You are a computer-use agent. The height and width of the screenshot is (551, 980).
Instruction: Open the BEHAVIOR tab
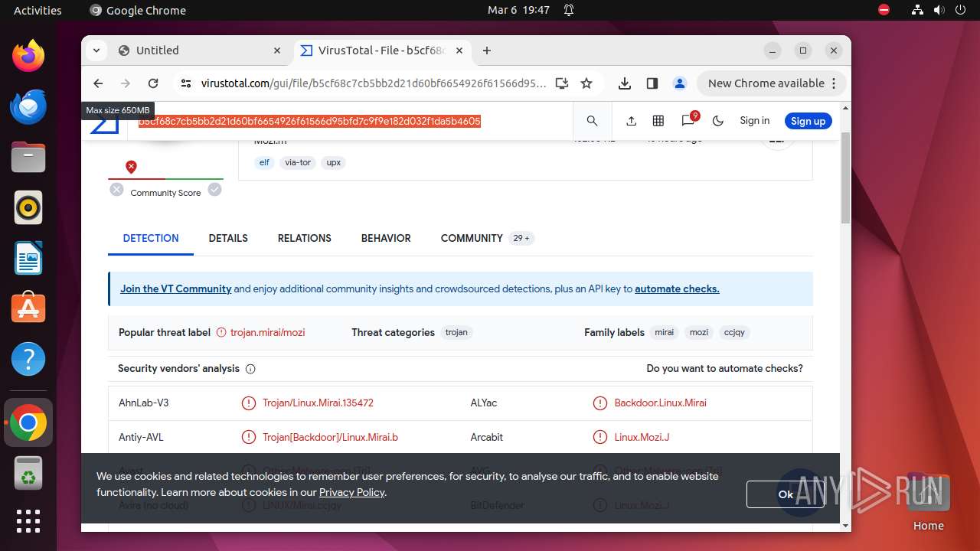pyautogui.click(x=386, y=238)
